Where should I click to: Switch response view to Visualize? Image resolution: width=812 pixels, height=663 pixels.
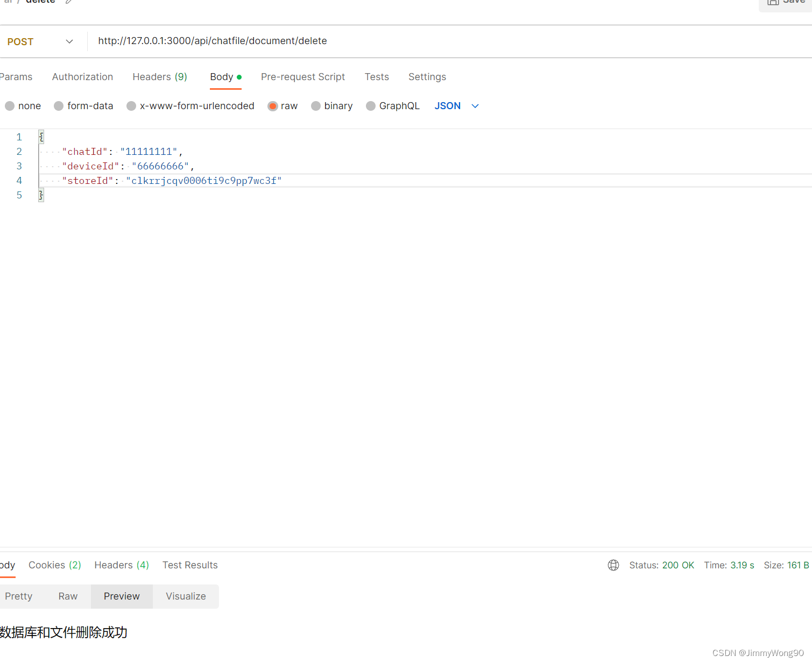(x=186, y=596)
